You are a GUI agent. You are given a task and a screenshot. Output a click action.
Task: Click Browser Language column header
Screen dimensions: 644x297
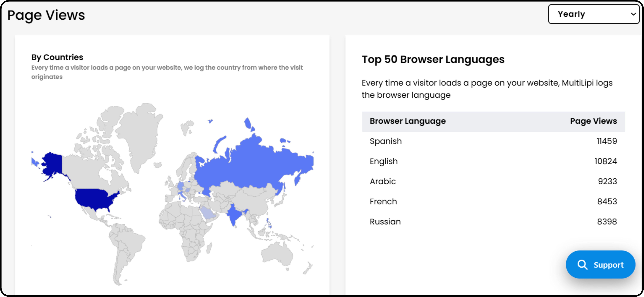click(x=407, y=121)
